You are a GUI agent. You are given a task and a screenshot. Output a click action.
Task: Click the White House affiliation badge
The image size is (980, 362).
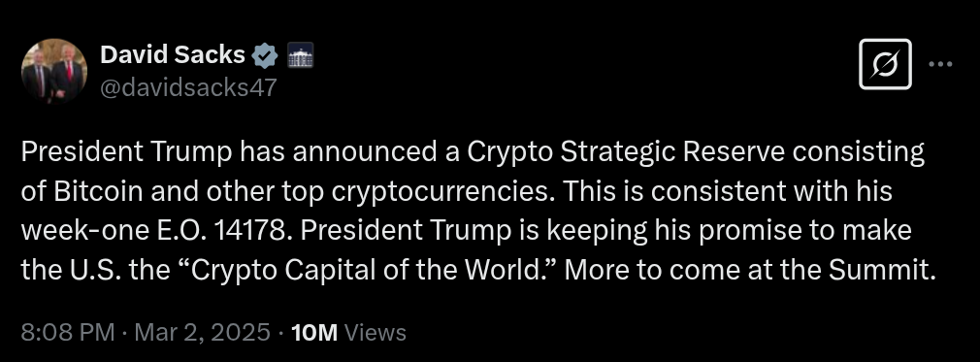pos(300,55)
